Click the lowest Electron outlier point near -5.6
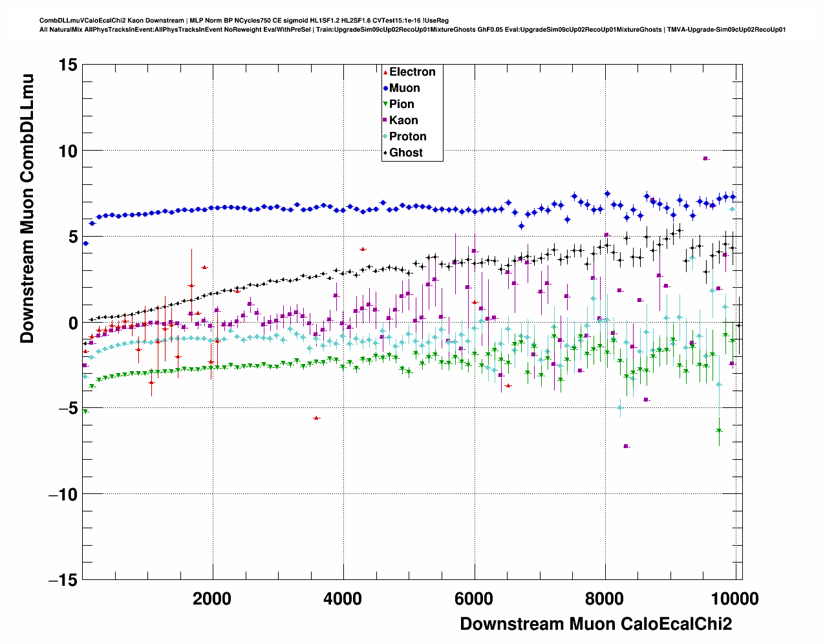Image resolution: width=825 pixels, height=644 pixels. pyautogui.click(x=316, y=418)
